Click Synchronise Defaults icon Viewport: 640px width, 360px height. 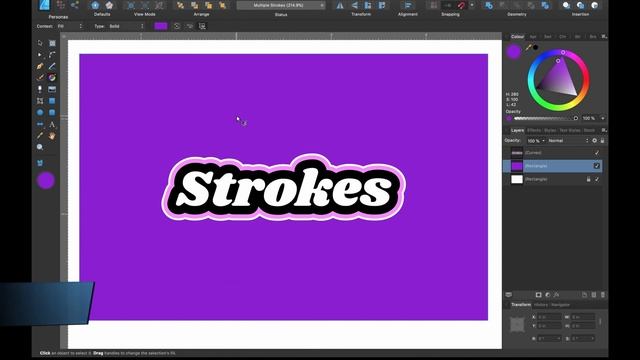click(95, 5)
